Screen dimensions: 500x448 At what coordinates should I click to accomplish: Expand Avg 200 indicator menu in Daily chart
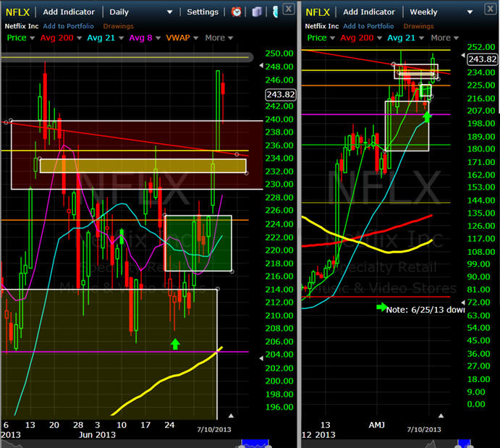80,38
